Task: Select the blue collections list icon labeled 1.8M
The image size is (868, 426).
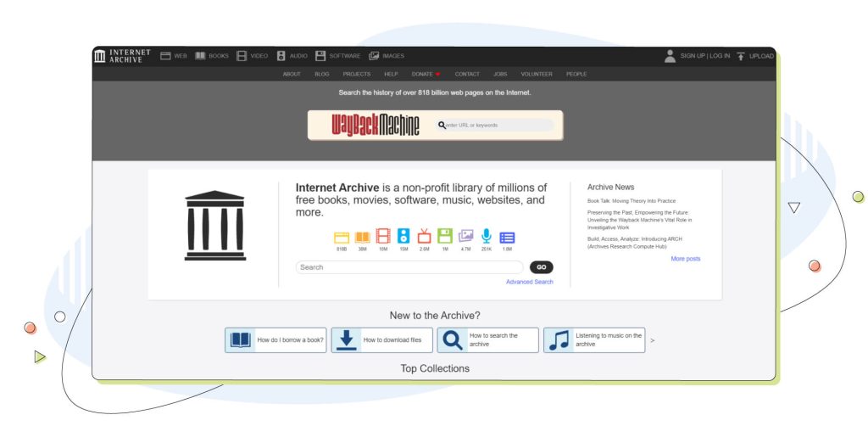Action: [x=507, y=238]
